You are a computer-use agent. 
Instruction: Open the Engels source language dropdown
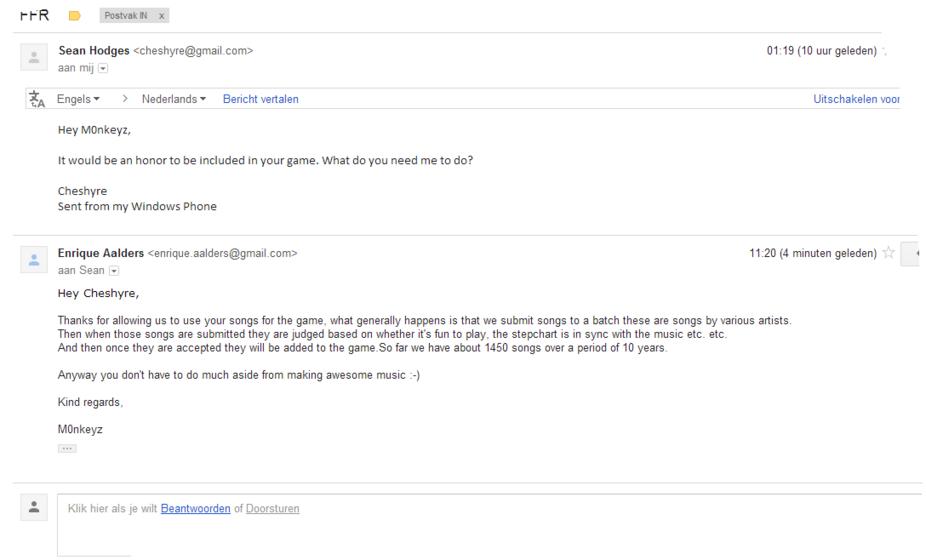(78, 99)
